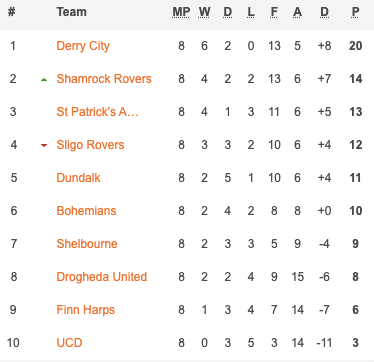This screenshot has height=362, width=374.
Task: Open the Drogheda United team page
Action: pos(102,277)
